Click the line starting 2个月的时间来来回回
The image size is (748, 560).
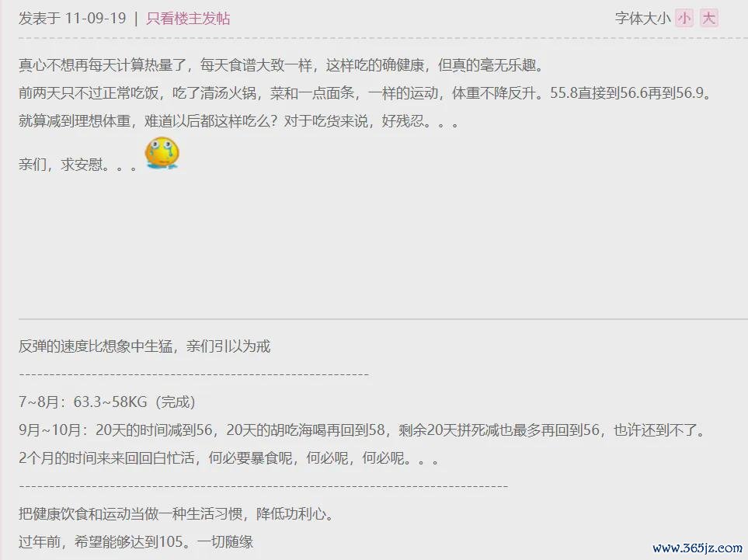(229, 458)
